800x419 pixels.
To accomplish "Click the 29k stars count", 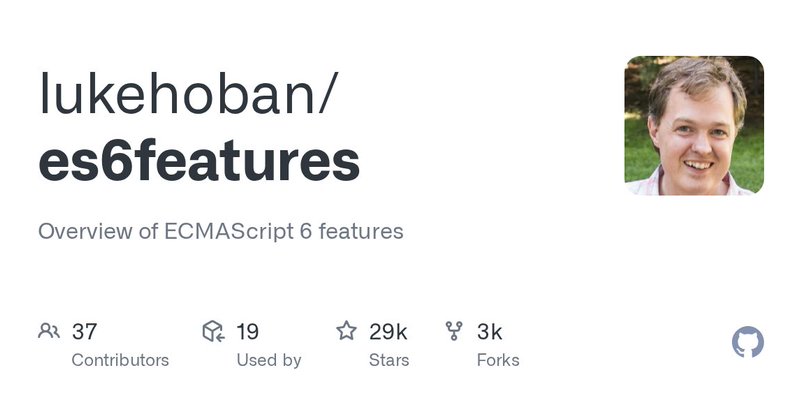I will pos(388,332).
